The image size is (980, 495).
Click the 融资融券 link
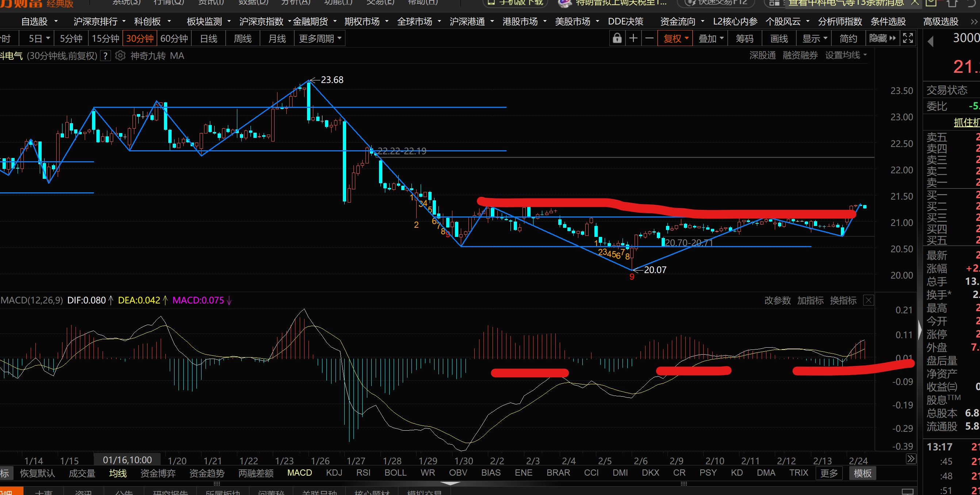coord(800,55)
